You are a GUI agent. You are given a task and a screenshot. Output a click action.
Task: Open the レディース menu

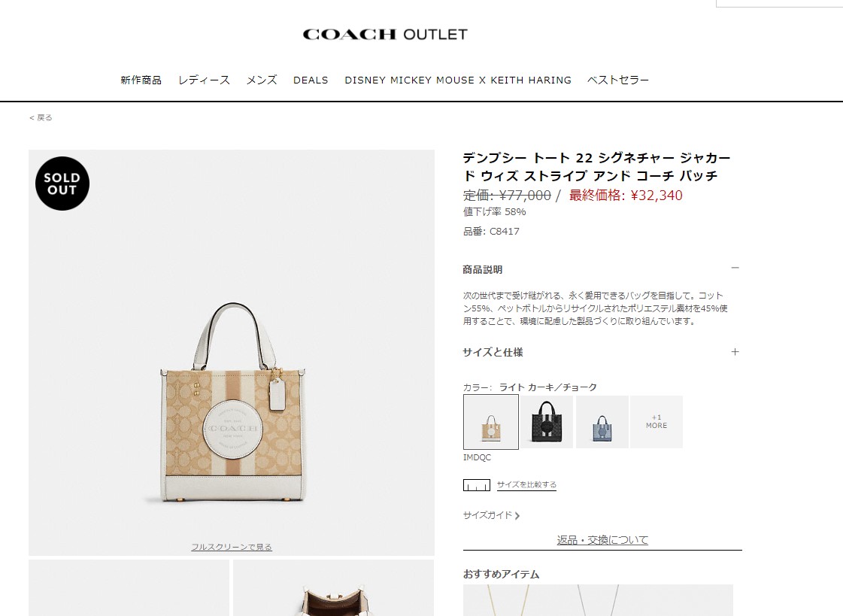[x=205, y=80]
